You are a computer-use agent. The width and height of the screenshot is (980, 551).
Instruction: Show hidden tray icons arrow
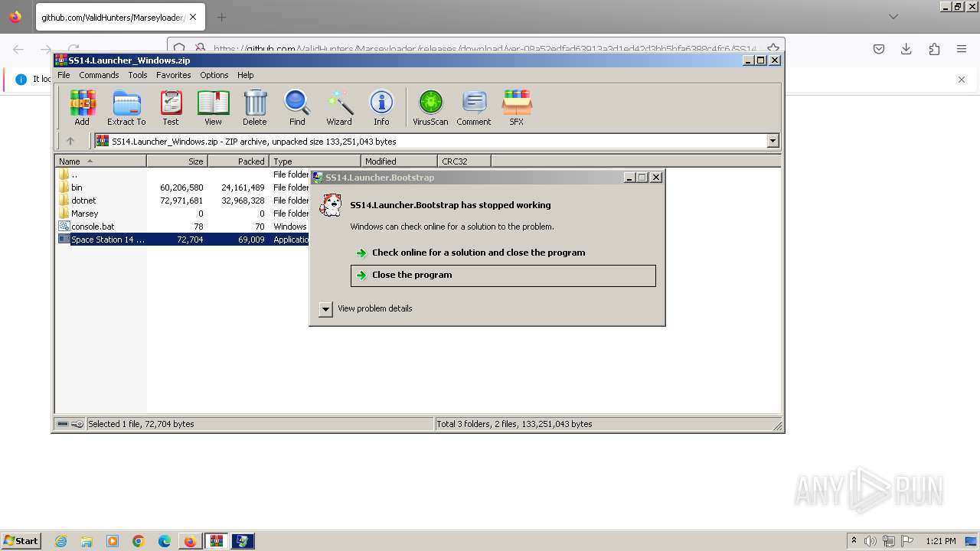point(854,541)
